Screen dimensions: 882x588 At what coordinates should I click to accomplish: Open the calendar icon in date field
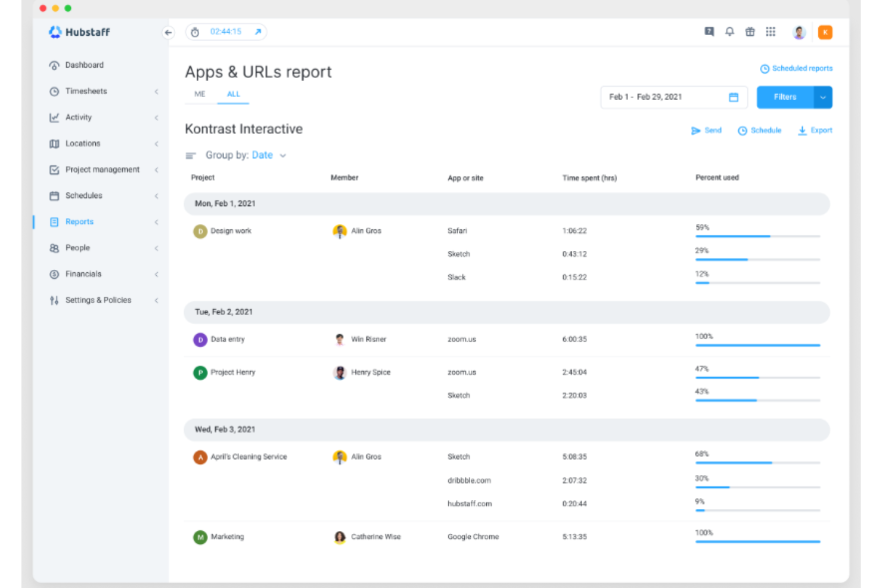pyautogui.click(x=734, y=97)
